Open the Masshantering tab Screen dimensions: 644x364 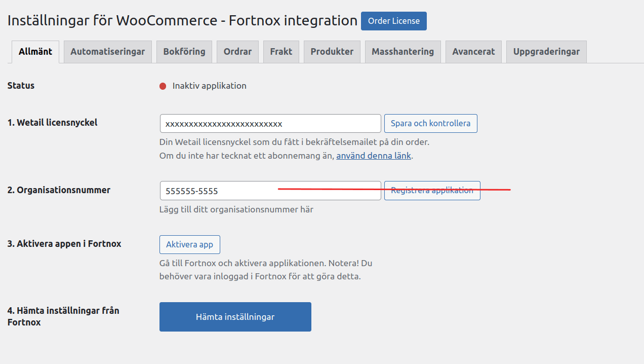click(x=402, y=52)
